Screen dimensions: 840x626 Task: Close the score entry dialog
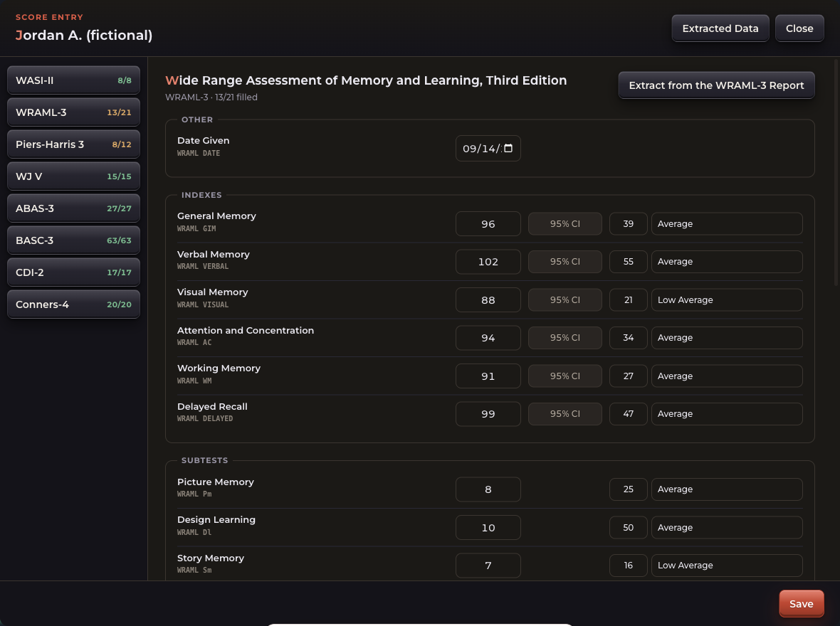(x=799, y=28)
